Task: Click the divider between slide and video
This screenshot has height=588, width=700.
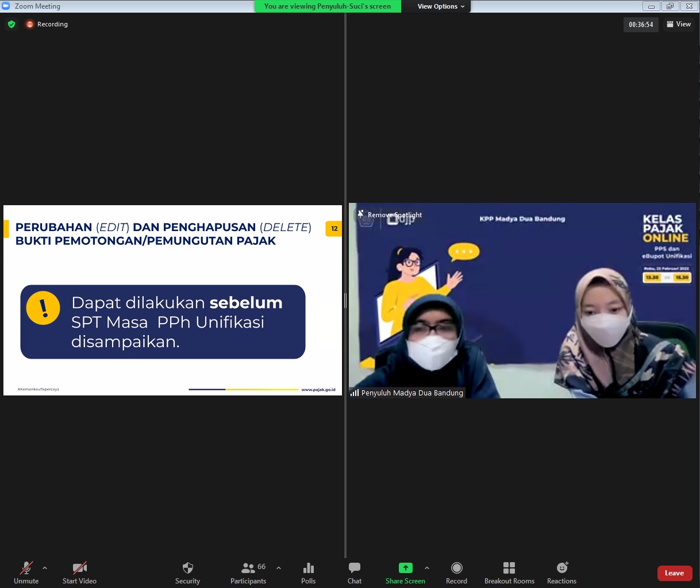Action: 345,300
